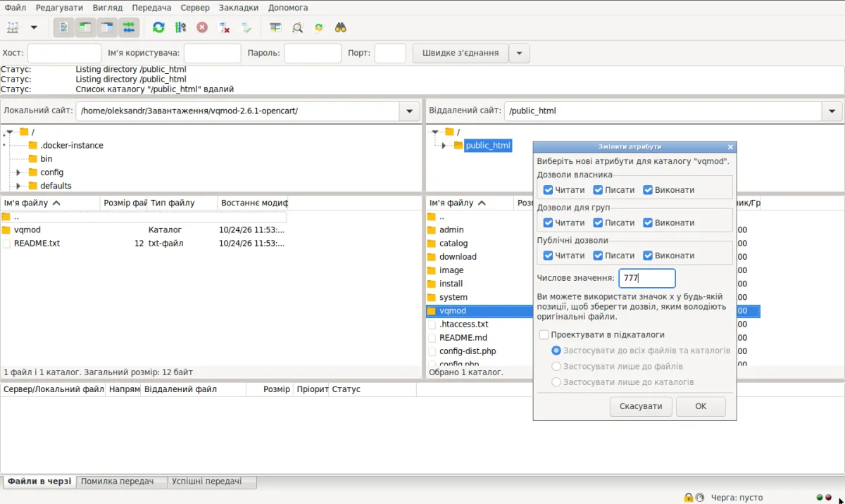Click the vqmod folder icon in local list
This screenshot has width=845, height=504.
pyautogui.click(x=6, y=229)
